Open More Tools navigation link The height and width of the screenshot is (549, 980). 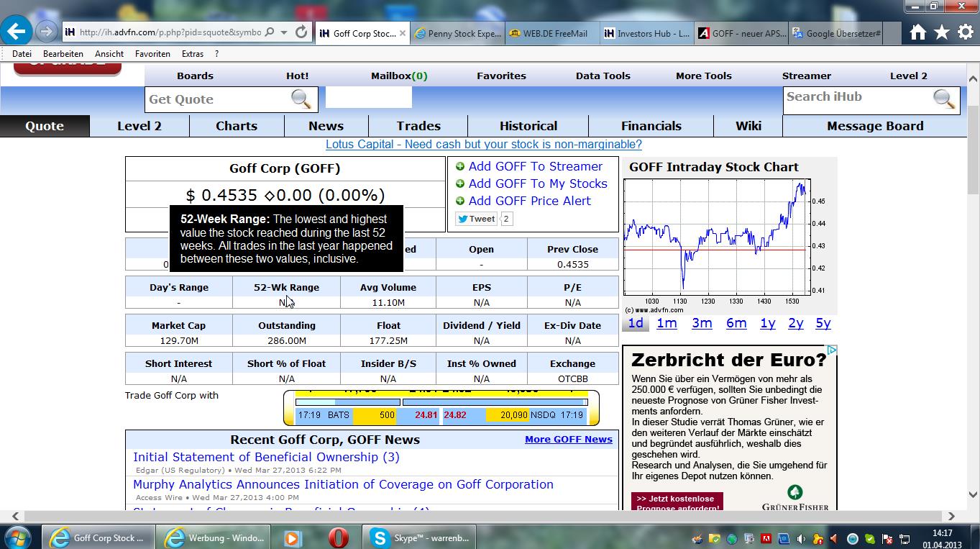coord(703,76)
